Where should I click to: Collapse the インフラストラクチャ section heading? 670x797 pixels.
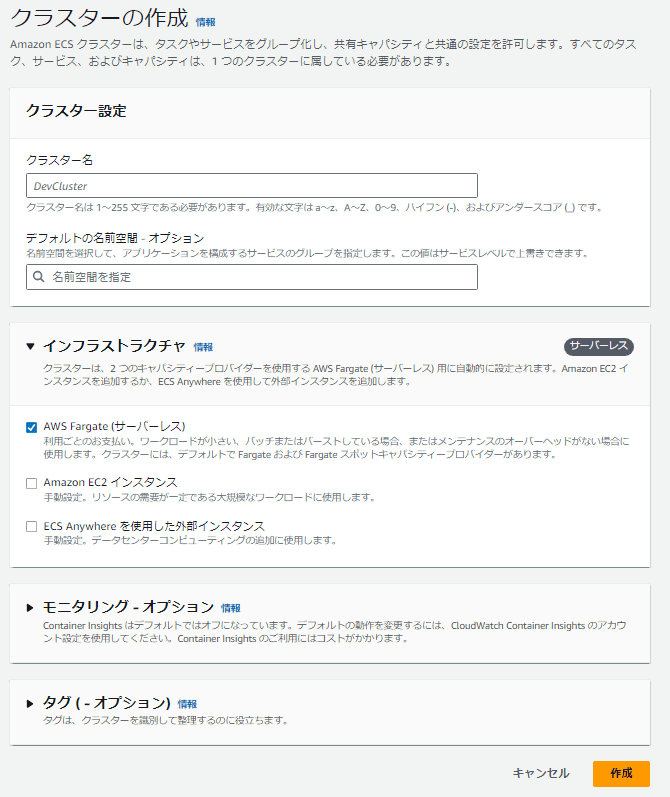[114, 346]
